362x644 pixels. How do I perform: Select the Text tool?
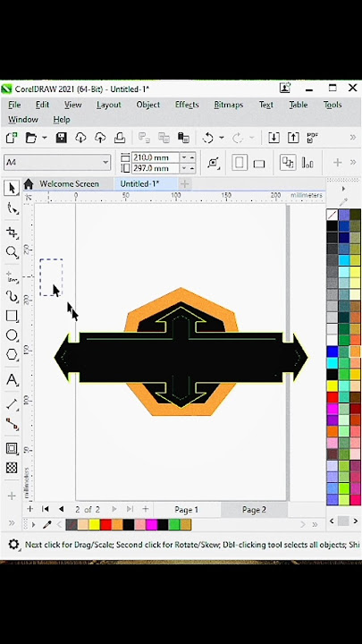pyautogui.click(x=13, y=380)
